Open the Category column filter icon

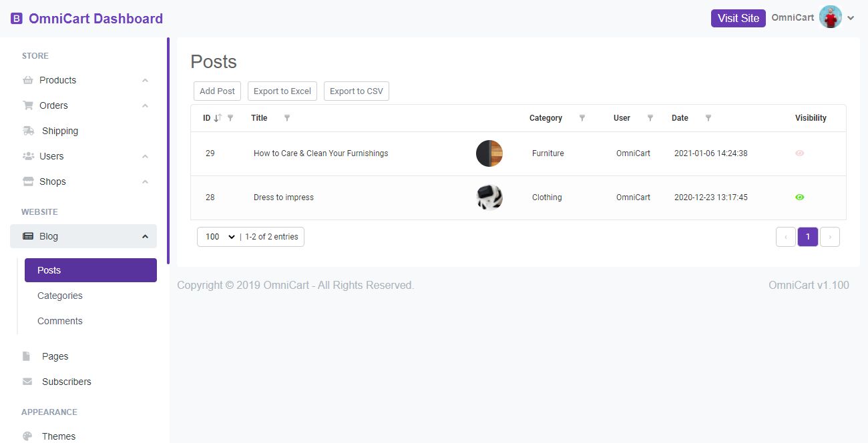coord(582,118)
